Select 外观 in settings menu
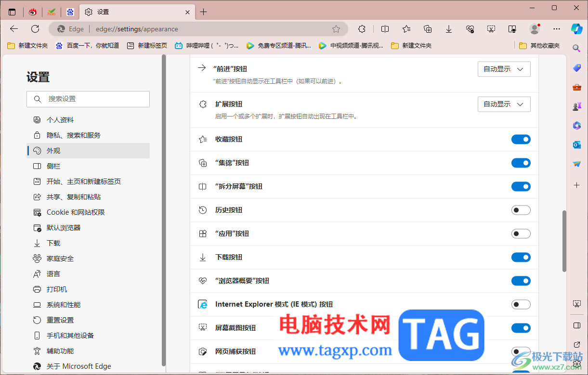This screenshot has height=375, width=588. tap(88, 151)
